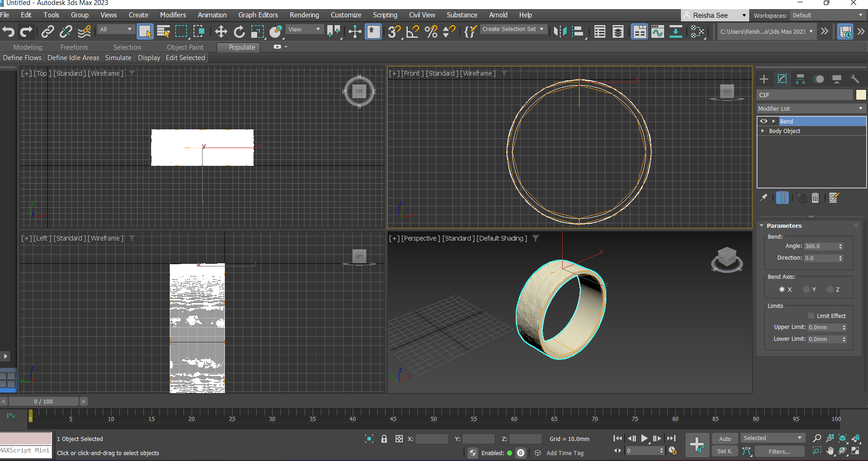Toggle the Angle Snap icon
Screen dimensions: 868x461
pyautogui.click(x=413, y=31)
